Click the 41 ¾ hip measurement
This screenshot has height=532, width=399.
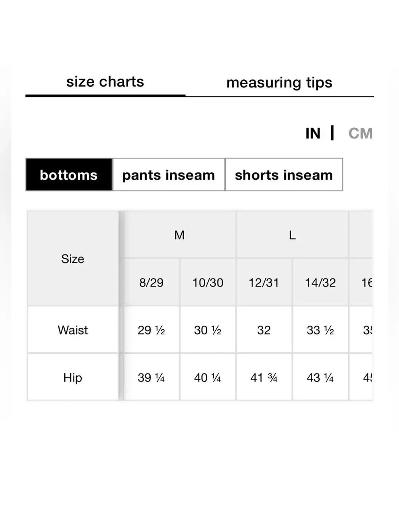point(264,377)
